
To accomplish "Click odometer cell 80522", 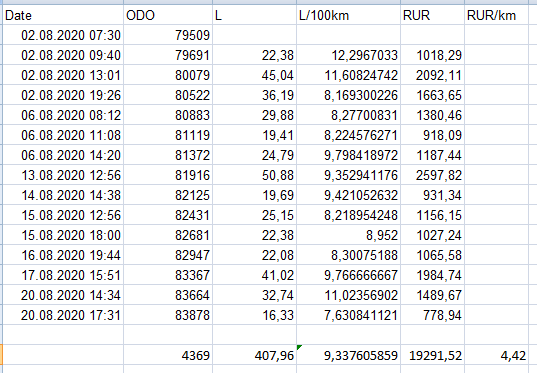I will click(x=168, y=95).
